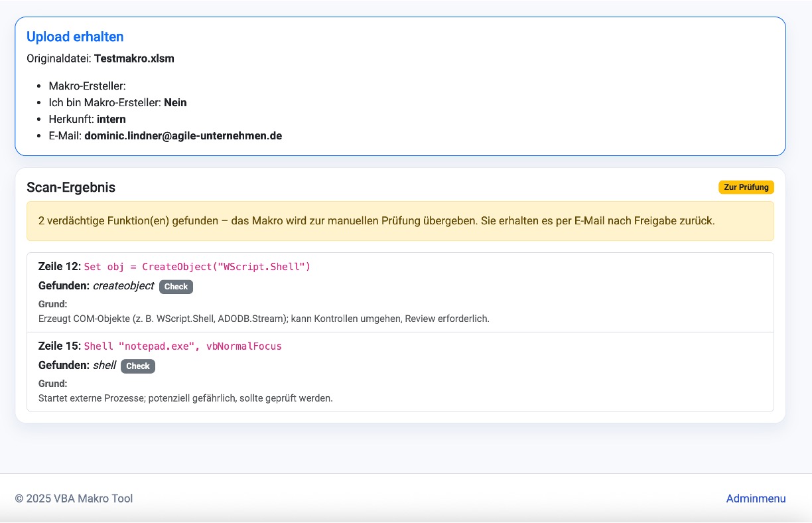Click the empty Makro-Ersteller list entry
This screenshot has height=523, width=812.
pyautogui.click(x=87, y=86)
